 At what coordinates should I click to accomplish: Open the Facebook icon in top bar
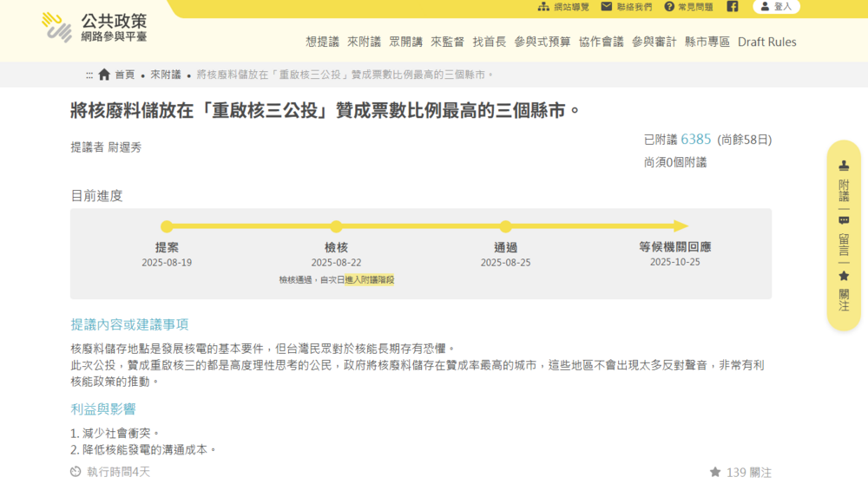point(733,7)
